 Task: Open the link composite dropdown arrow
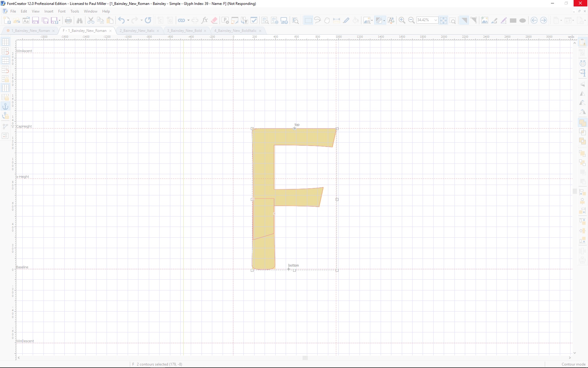188,21
